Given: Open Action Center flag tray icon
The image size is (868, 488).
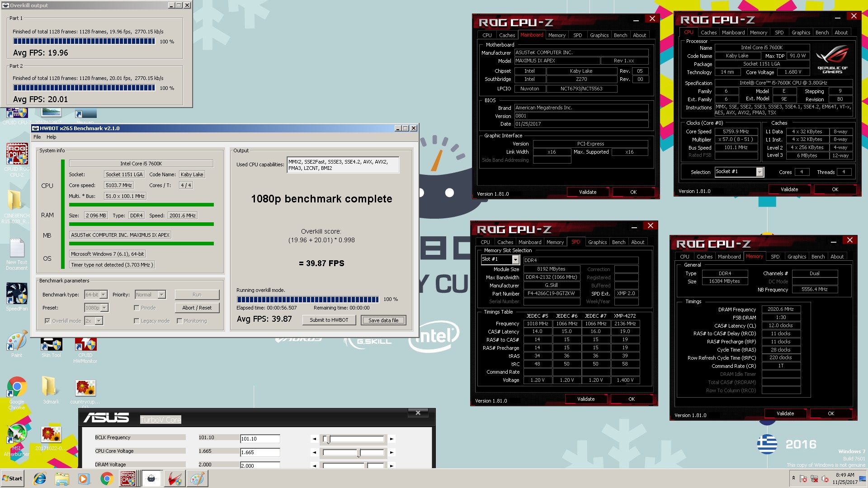Looking at the screenshot, I should 803,479.
